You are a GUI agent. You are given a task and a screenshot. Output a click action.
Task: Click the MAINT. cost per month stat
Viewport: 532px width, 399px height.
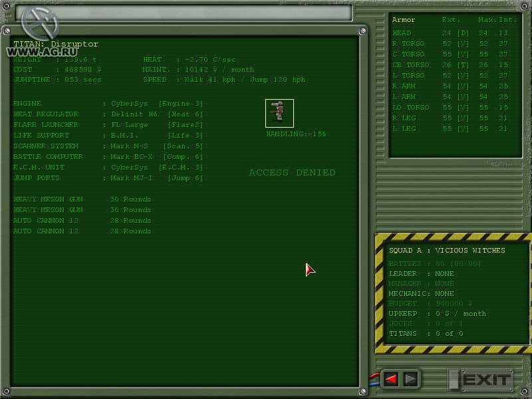[x=198, y=70]
